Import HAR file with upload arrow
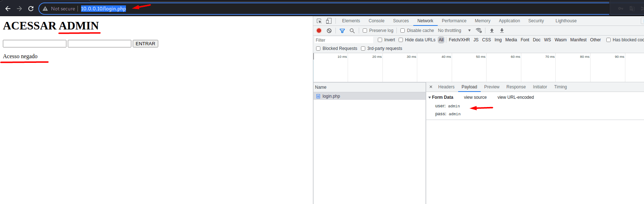Viewport: 644px width, 204px height. pyautogui.click(x=492, y=31)
